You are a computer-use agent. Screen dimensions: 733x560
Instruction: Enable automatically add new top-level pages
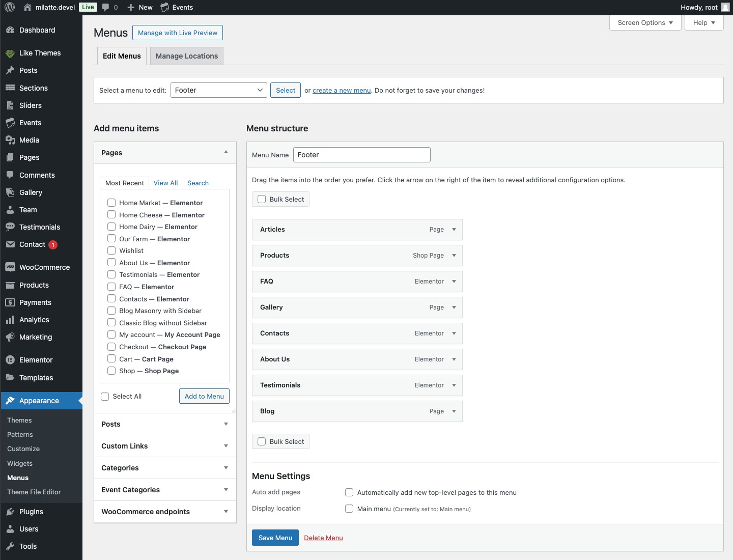tap(349, 492)
